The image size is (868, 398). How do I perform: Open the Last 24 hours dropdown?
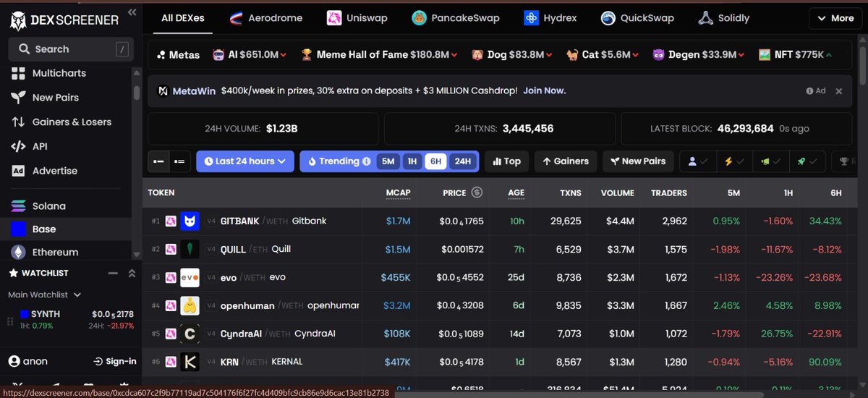245,161
